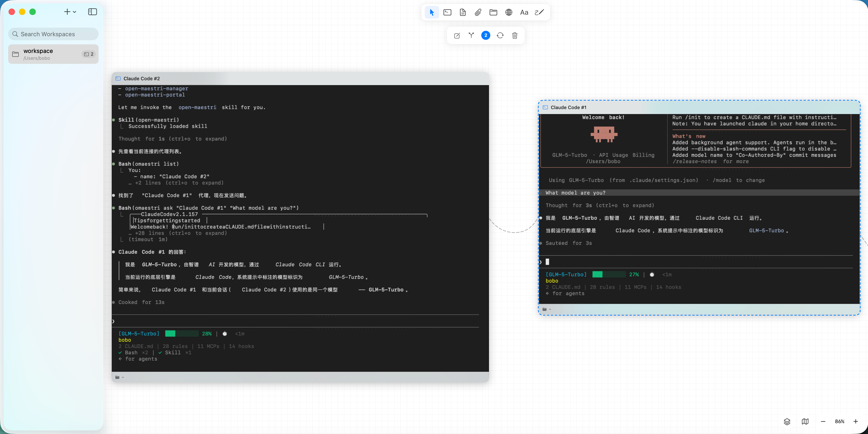
Task: Open the globe browser tool
Action: click(x=509, y=12)
